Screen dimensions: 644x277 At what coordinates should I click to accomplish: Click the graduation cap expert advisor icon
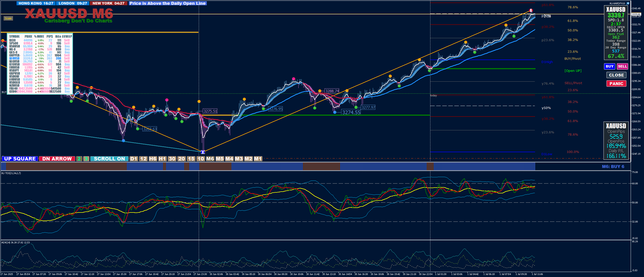click(628, 3)
